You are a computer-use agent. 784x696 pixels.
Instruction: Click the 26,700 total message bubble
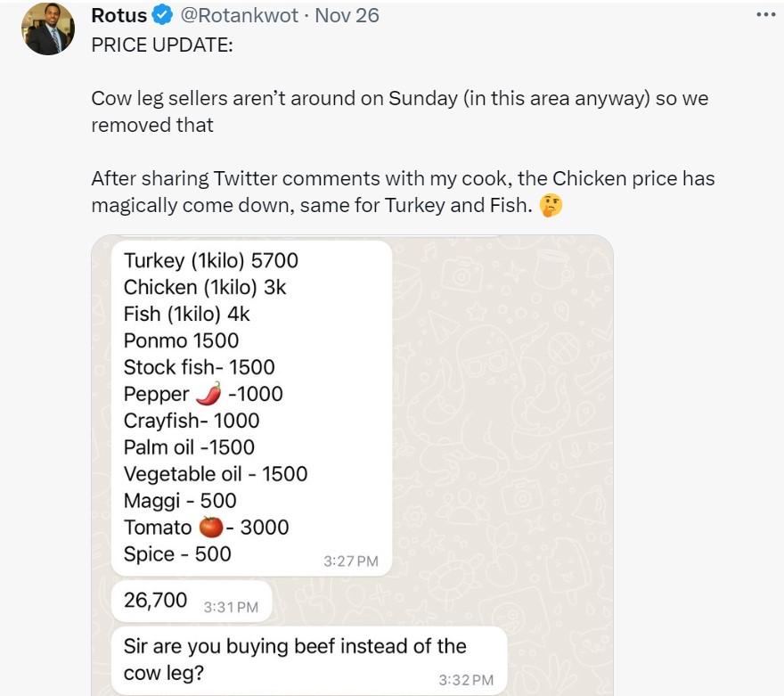coord(157,601)
